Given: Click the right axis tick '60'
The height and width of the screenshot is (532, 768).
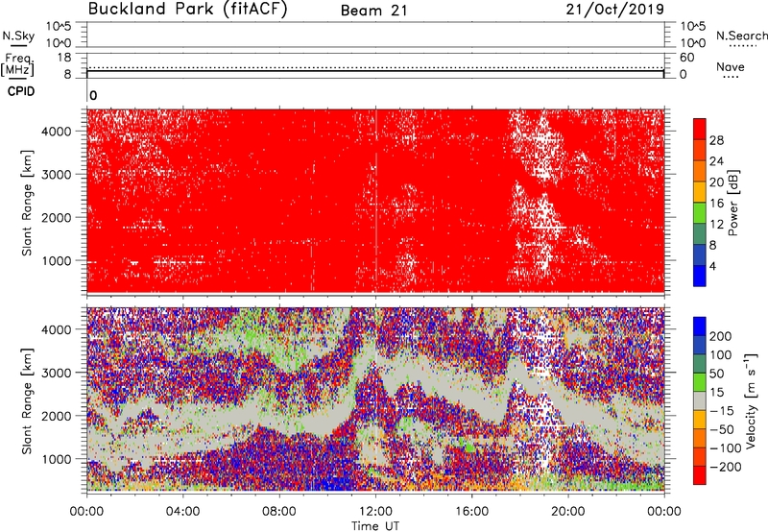Looking at the screenshot, I should point(686,58).
